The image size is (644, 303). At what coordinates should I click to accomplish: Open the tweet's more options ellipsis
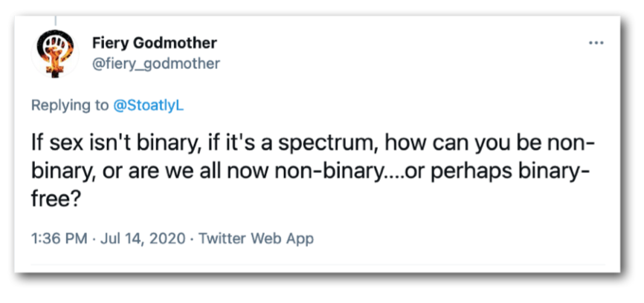tap(596, 43)
